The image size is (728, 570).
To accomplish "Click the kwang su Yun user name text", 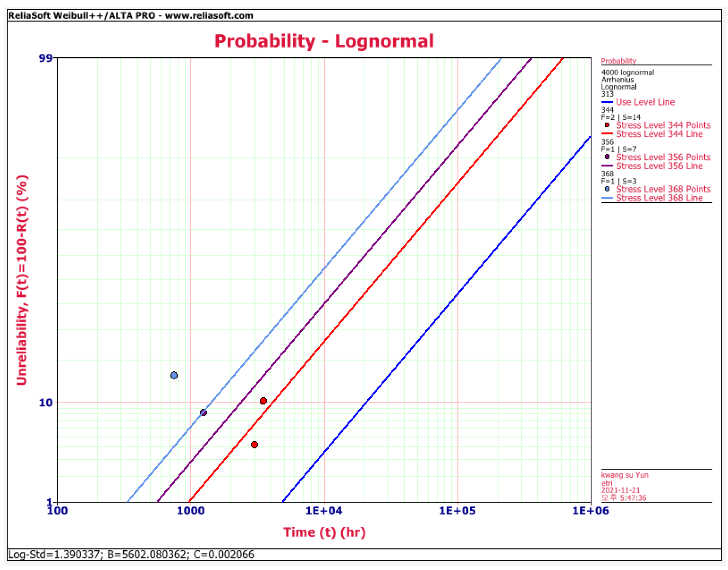I will pos(624,475).
